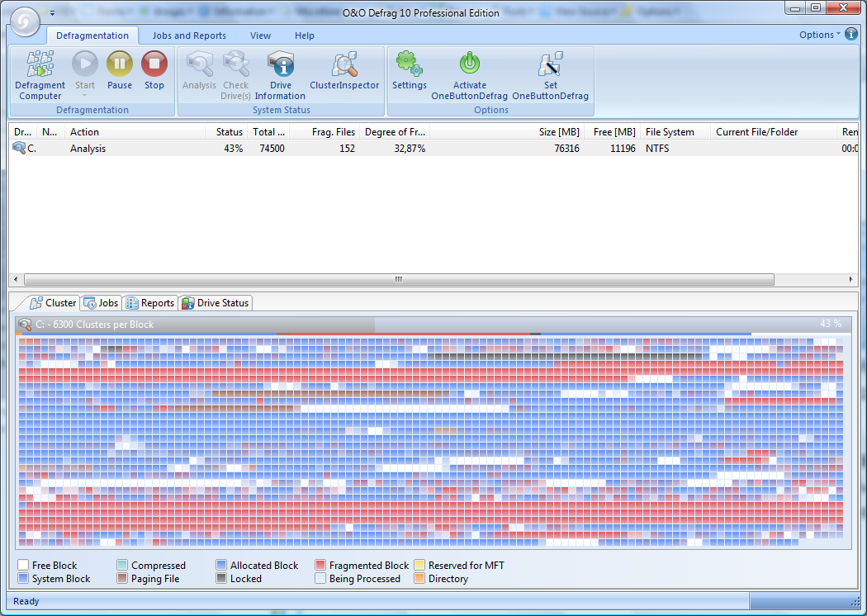The image size is (867, 616).
Task: Click the Allocated Block legend swatch
Action: (221, 565)
